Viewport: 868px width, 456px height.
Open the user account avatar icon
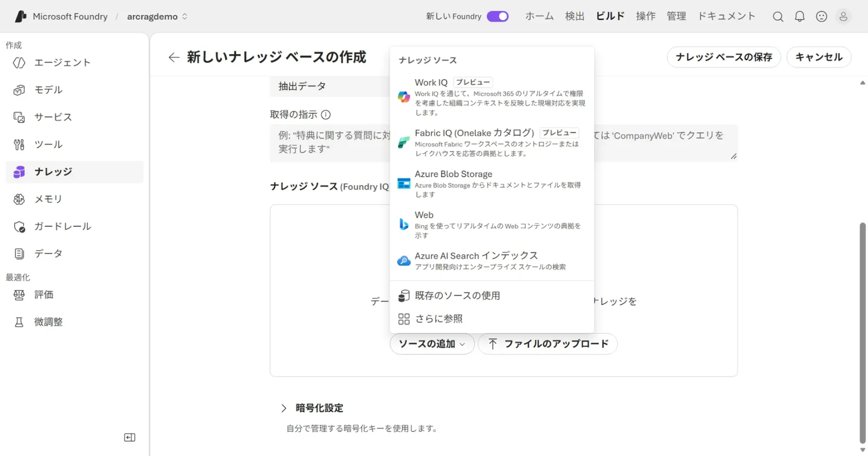(x=843, y=17)
